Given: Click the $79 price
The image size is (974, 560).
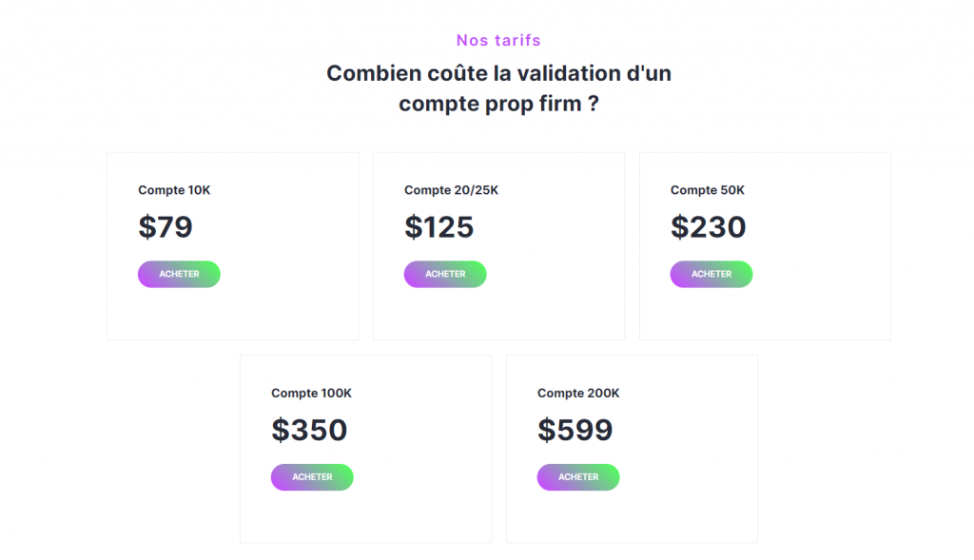Looking at the screenshot, I should [166, 227].
